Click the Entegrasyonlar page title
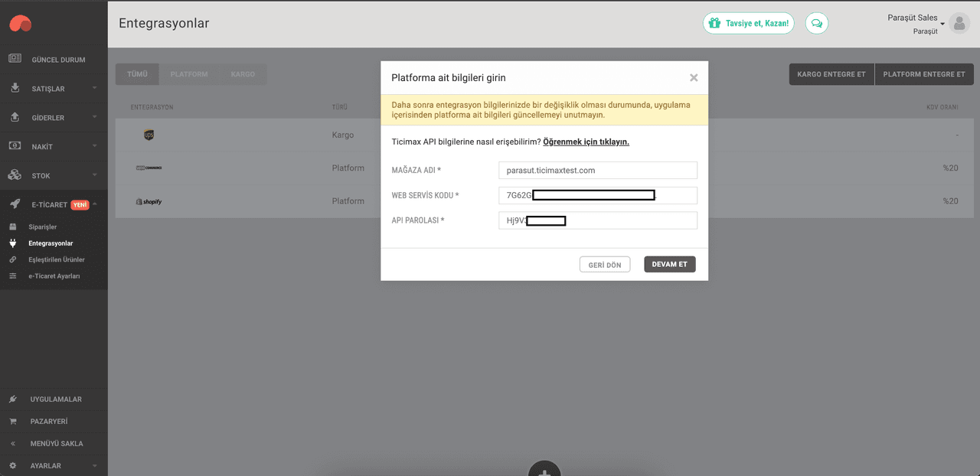This screenshot has height=476, width=980. tap(164, 23)
